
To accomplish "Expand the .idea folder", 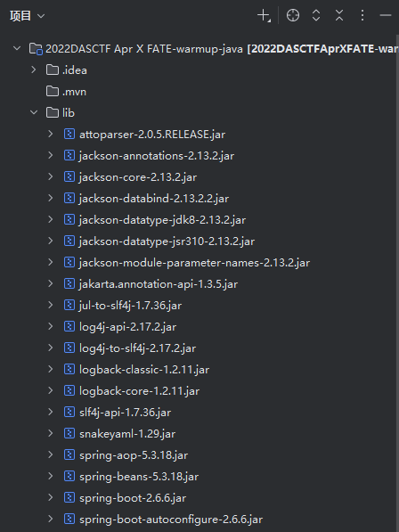I will pos(34,70).
